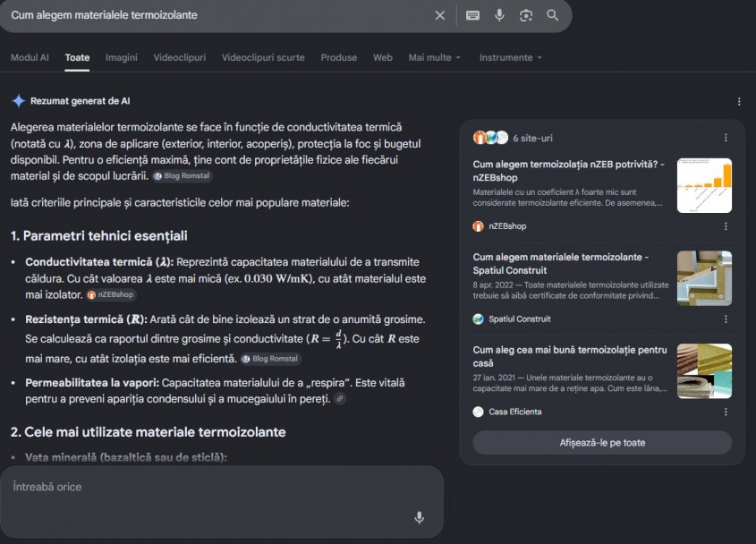Click the Casa Eficienta materials thumbnail
Screen dimensions: 756x544
pos(704,370)
